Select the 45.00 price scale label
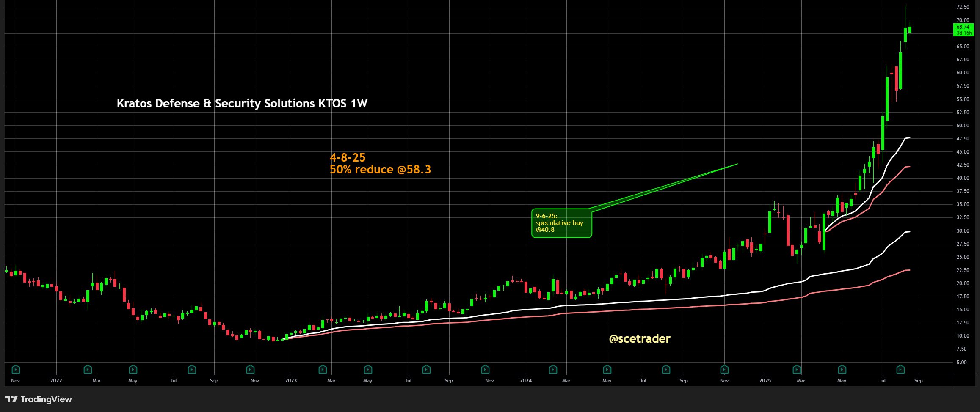Image resolution: width=980 pixels, height=412 pixels. 963,152
